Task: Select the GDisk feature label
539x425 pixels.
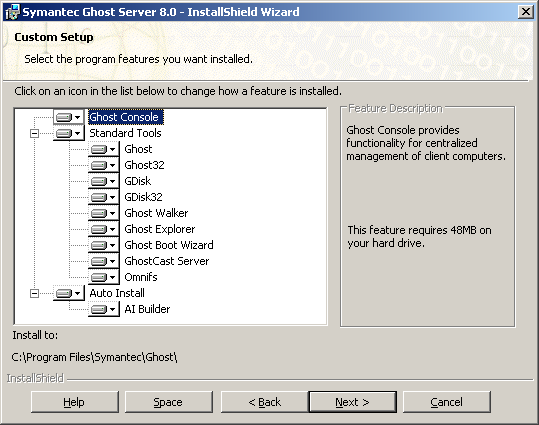Action: click(x=138, y=181)
